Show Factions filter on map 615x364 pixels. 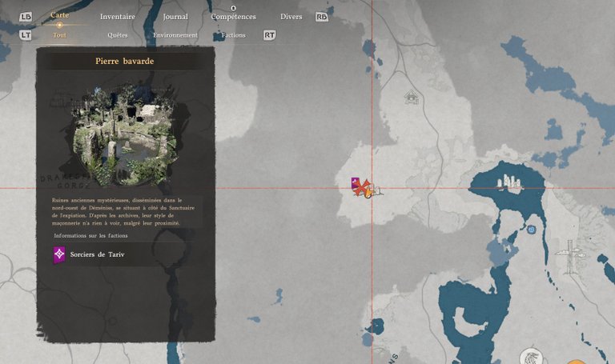(x=234, y=35)
